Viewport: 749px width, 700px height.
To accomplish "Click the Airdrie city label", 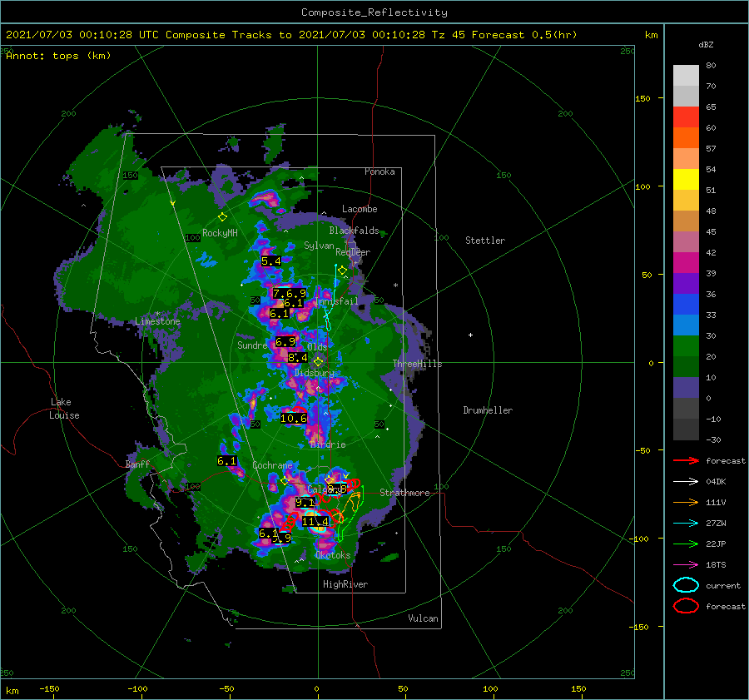I will [x=328, y=444].
